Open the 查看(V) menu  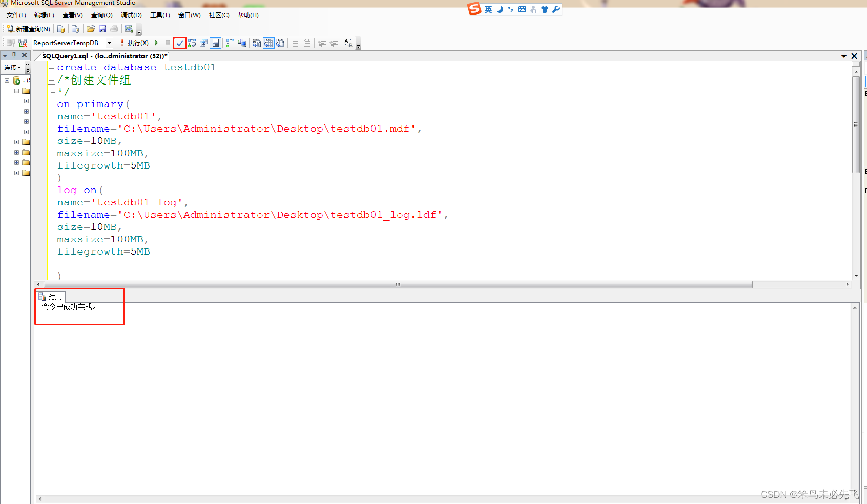(72, 15)
